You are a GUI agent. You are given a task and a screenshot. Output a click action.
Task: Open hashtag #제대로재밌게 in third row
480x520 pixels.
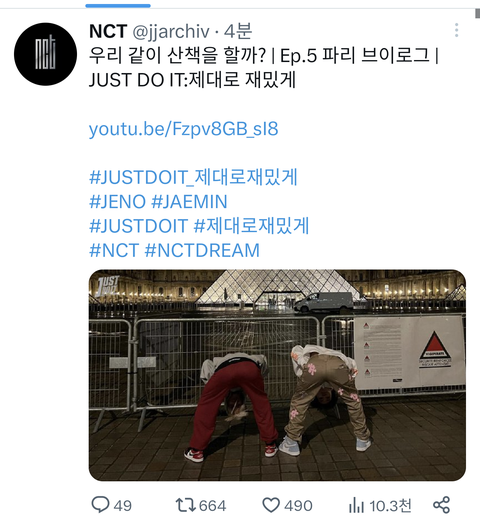point(251,226)
